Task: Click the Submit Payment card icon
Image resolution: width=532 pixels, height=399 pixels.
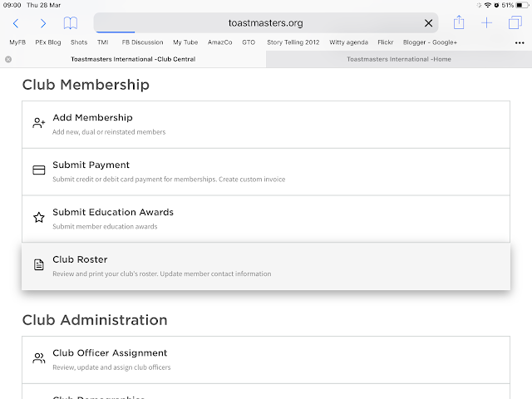Action: [39, 170]
